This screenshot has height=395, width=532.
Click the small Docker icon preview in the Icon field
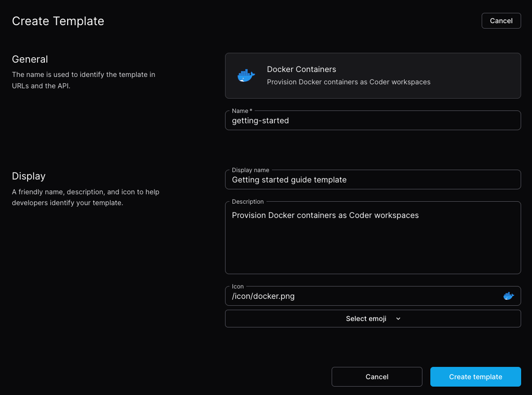pos(508,296)
